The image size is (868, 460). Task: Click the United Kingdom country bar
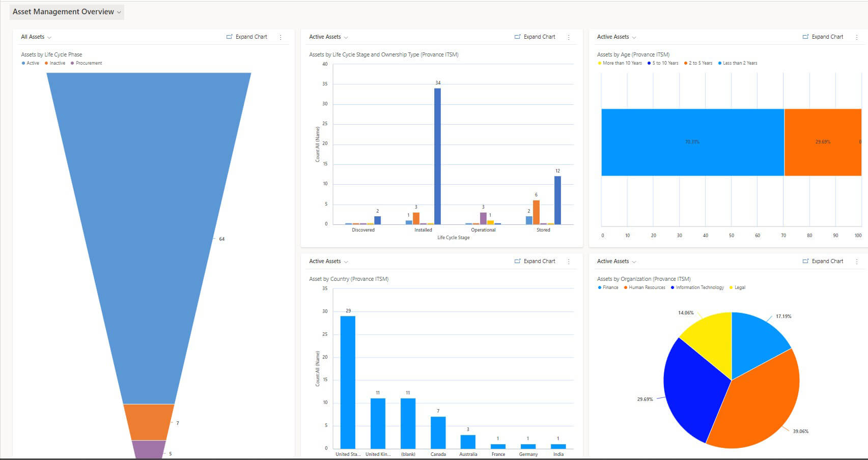pos(378,423)
